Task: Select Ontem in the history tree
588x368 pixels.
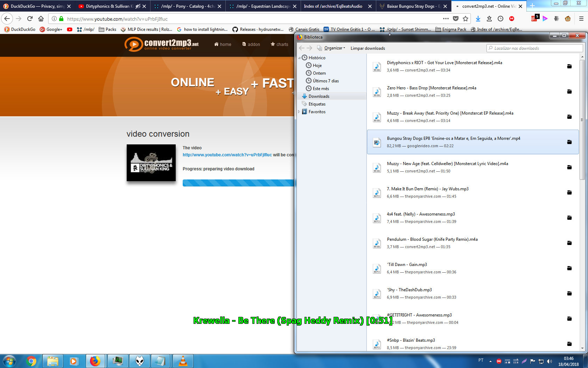Action: (x=319, y=73)
